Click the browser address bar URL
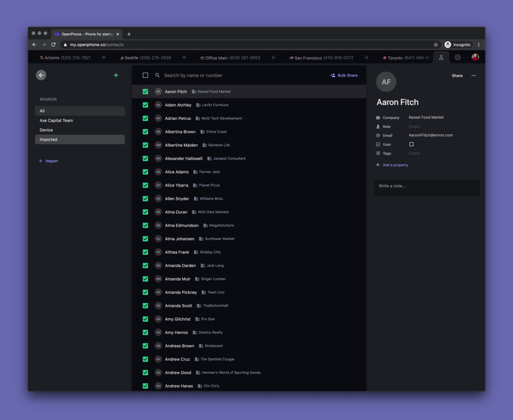 (97, 45)
